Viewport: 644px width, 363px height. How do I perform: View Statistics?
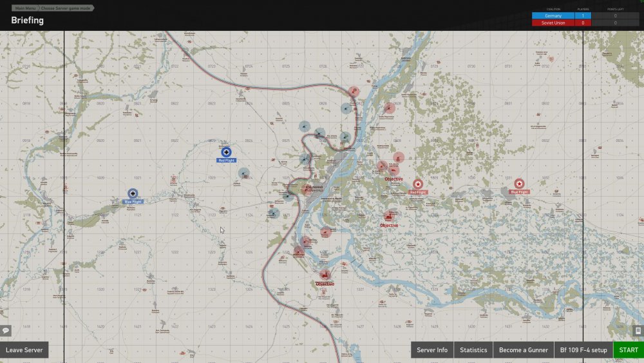(473, 350)
